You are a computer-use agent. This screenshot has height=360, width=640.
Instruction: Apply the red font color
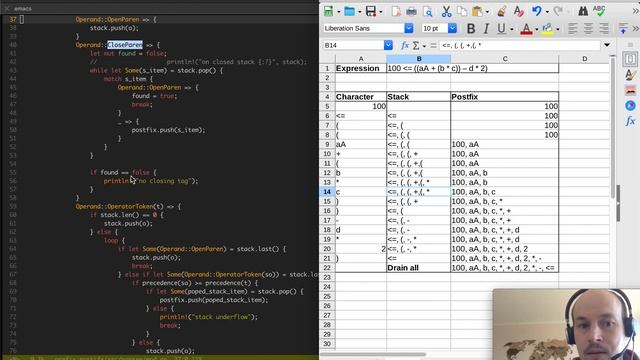point(527,29)
